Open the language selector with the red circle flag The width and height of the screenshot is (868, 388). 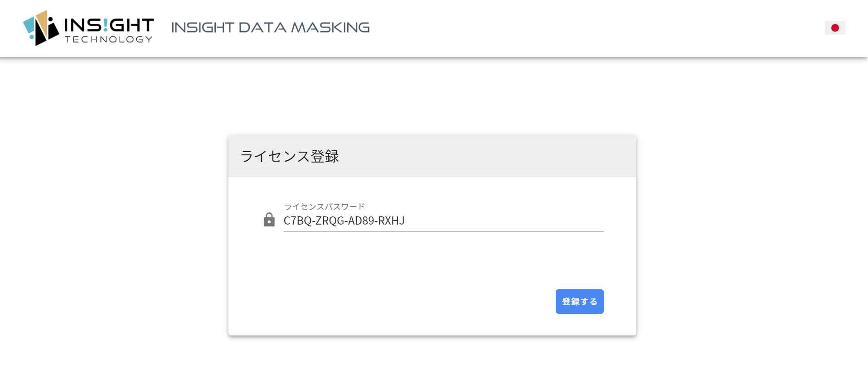pos(834,28)
